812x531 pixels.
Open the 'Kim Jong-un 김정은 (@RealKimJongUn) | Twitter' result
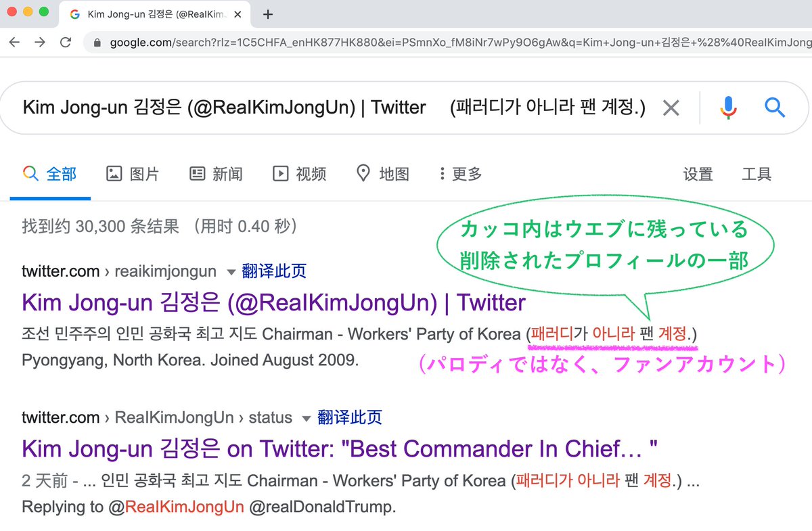273,302
